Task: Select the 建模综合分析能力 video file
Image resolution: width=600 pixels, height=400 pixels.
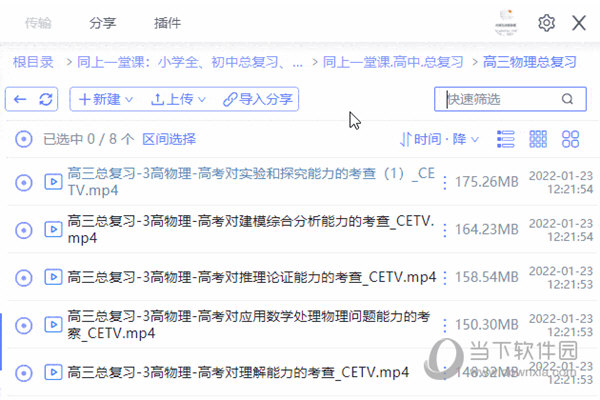Action: point(24,230)
